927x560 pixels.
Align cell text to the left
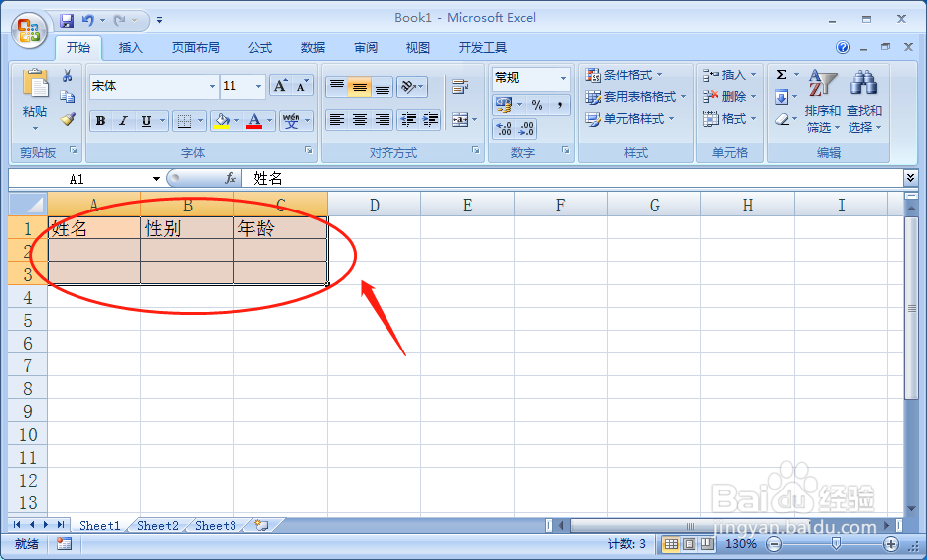point(337,120)
